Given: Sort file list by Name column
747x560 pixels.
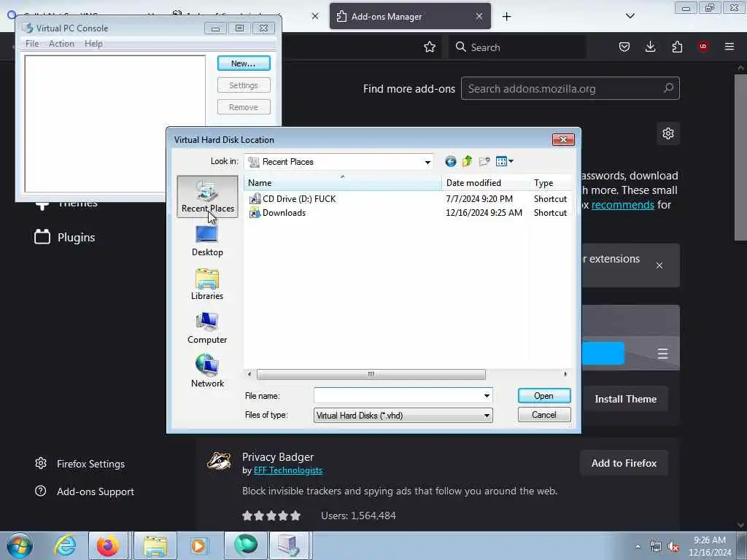Looking at the screenshot, I should point(343,183).
